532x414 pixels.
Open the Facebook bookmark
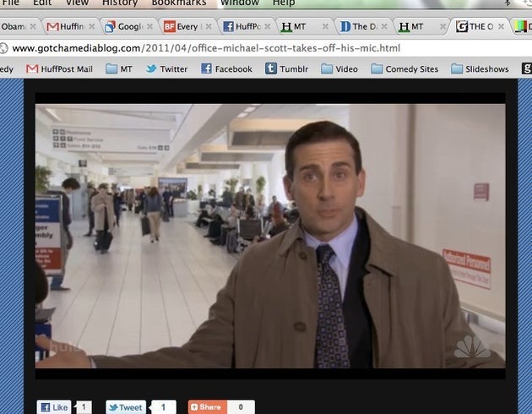point(226,69)
